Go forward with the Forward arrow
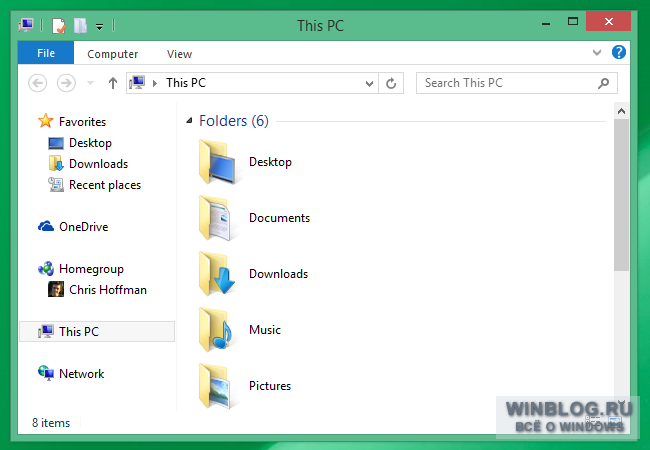This screenshot has height=450, width=650. [x=66, y=83]
